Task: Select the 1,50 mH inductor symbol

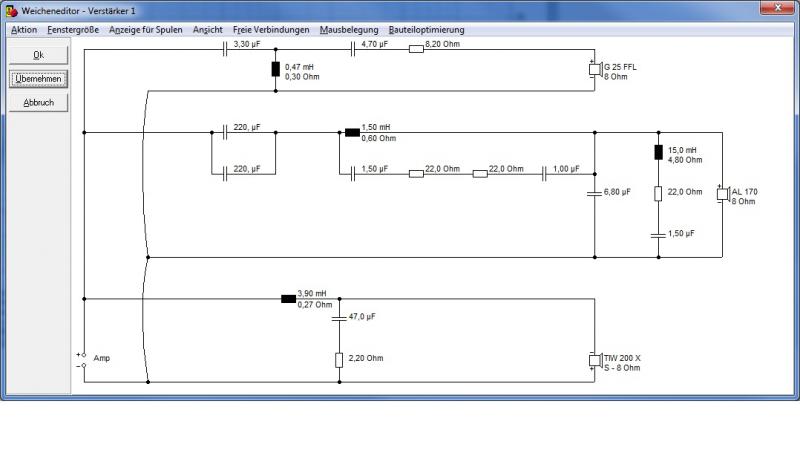Action: click(x=352, y=133)
